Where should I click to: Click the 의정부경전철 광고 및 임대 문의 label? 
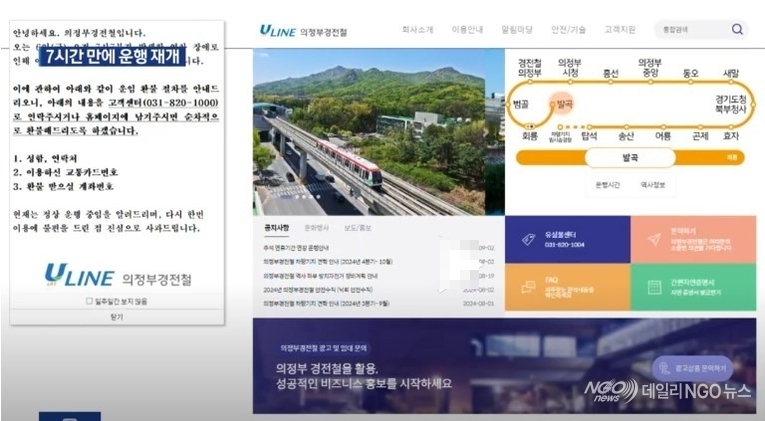click(x=323, y=348)
